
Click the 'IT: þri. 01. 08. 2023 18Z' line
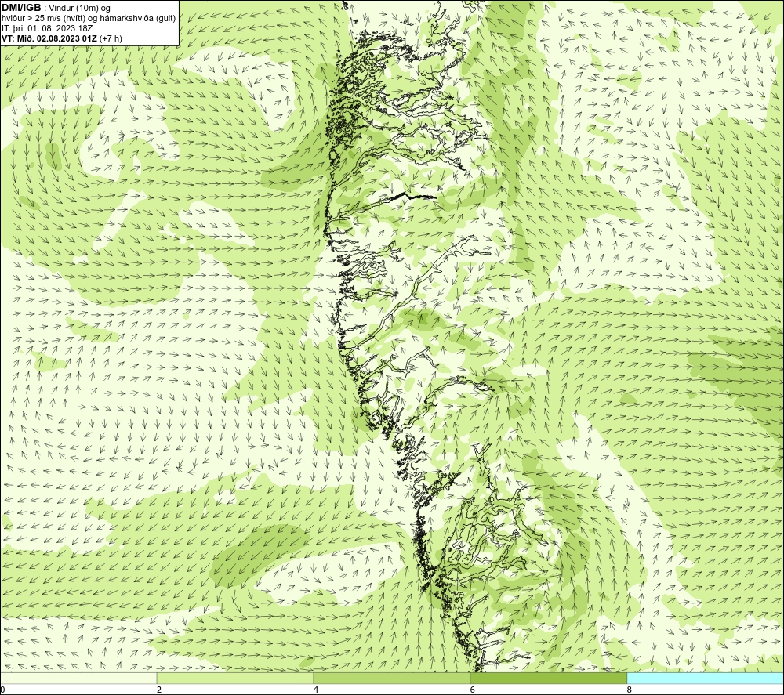[x=47, y=28]
